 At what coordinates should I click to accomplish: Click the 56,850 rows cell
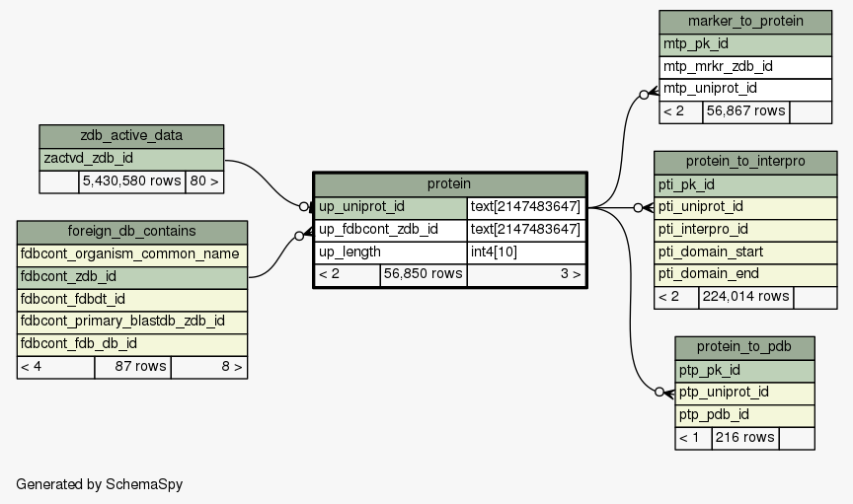pos(424,275)
